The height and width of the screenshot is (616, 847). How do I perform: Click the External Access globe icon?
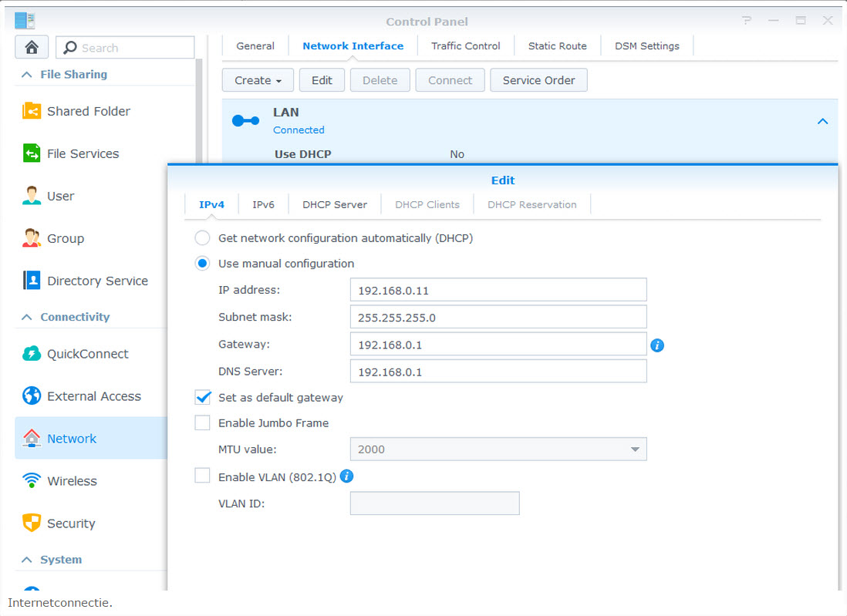coord(32,396)
